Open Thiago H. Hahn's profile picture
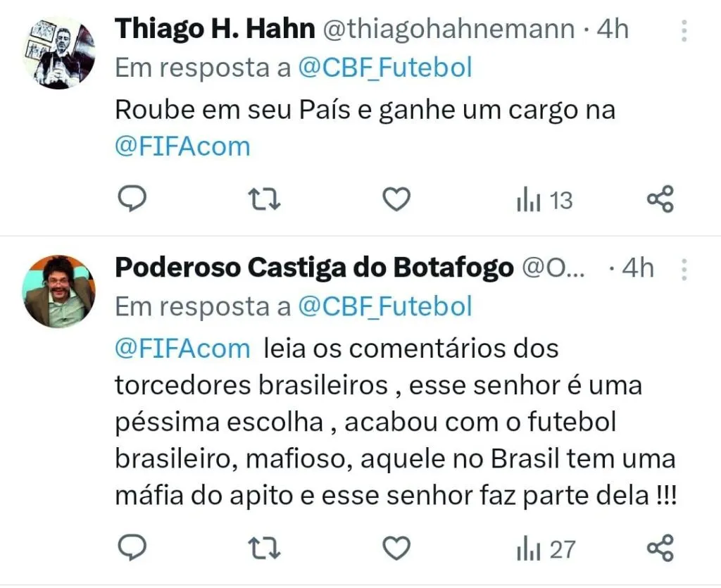The height and width of the screenshot is (588, 721). pyautogui.click(x=59, y=53)
